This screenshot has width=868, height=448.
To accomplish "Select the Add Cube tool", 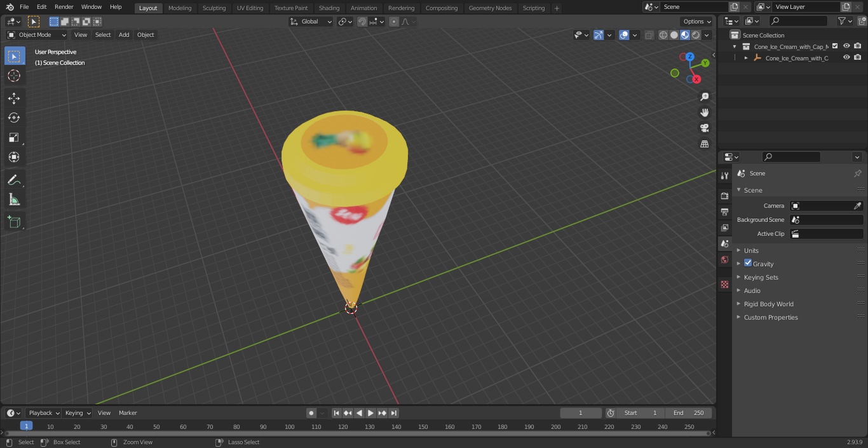I will (x=14, y=222).
